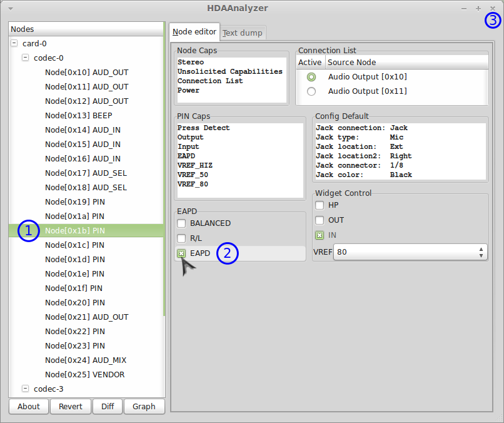Viewport: 504px width, 423px height.
Task: Select Audio Output [0x11] as source
Action: pos(311,91)
